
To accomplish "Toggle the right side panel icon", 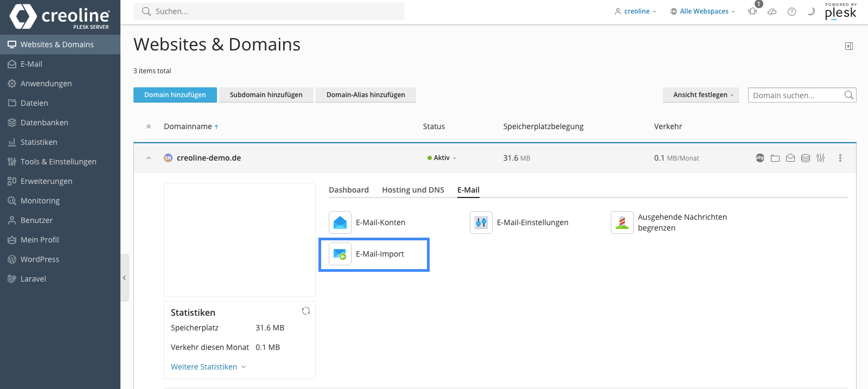I will click(x=849, y=46).
